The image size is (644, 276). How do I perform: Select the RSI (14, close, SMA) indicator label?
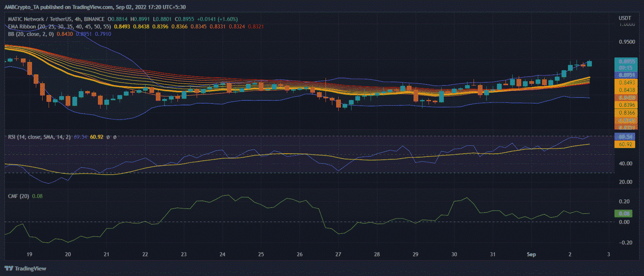point(39,137)
